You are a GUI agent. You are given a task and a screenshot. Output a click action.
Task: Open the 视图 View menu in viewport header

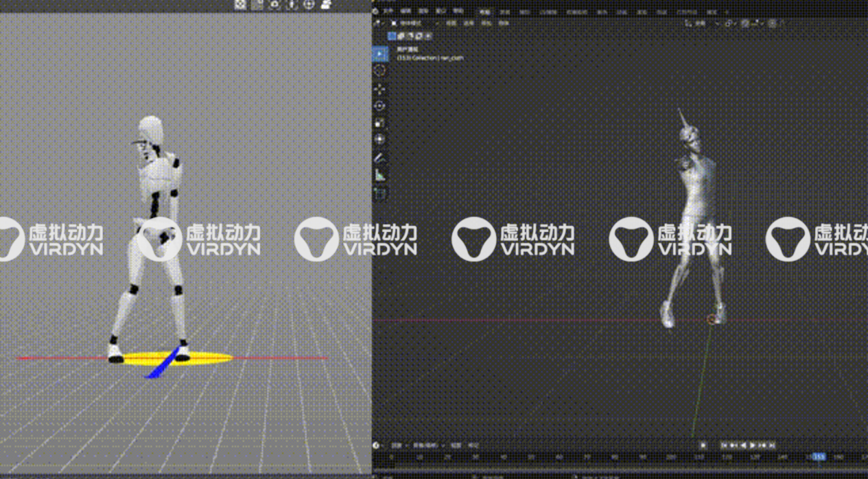click(x=451, y=23)
